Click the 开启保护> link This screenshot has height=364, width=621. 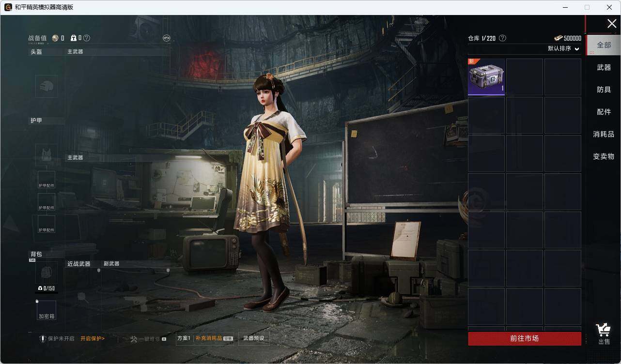click(x=93, y=338)
